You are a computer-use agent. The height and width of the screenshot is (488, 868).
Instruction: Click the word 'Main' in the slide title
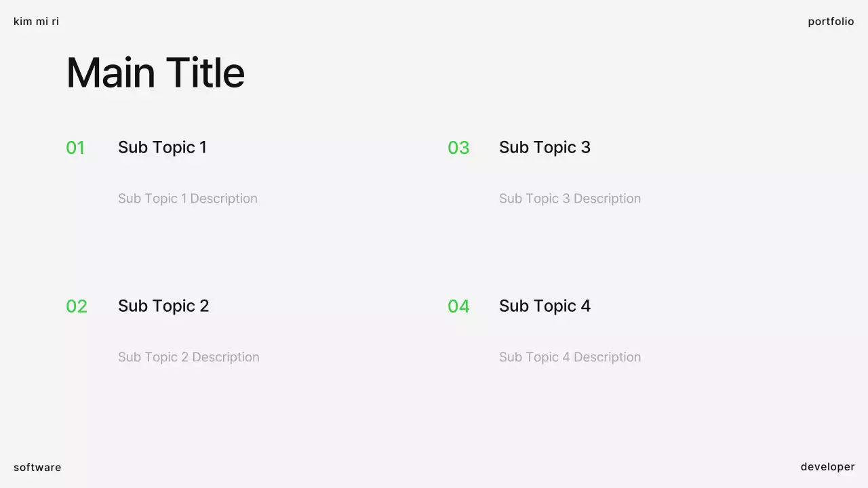pos(111,73)
